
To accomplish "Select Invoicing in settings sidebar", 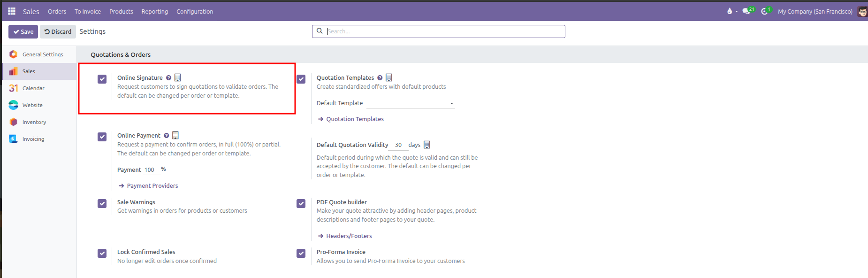I will point(33,139).
